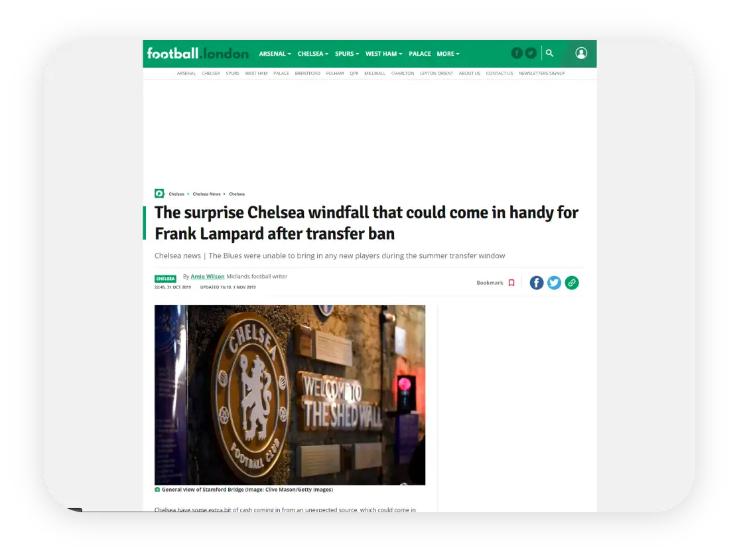The image size is (739, 560).
Task: Open the user profile icon
Action: 581,53
